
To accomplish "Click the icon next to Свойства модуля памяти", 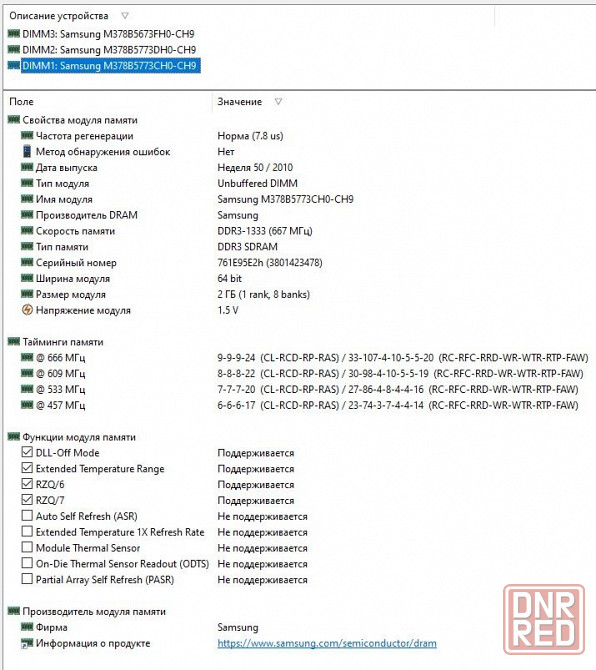I will pos(14,120).
